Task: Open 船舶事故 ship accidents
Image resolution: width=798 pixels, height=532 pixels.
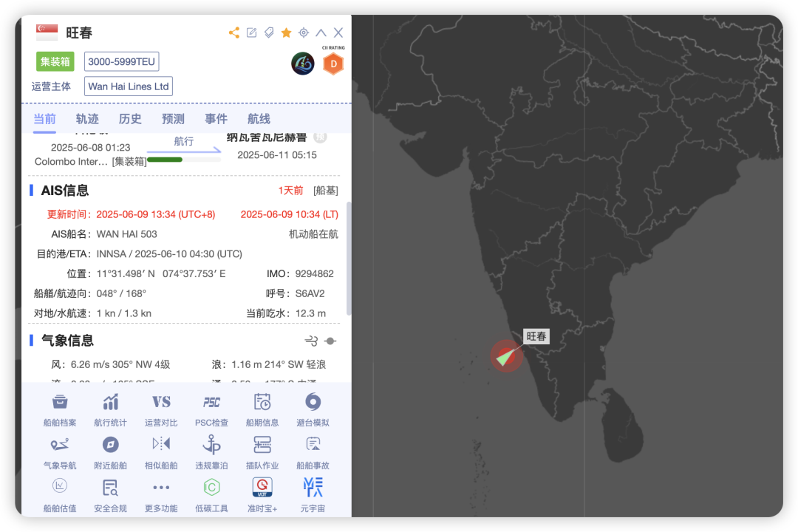Action: click(313, 453)
